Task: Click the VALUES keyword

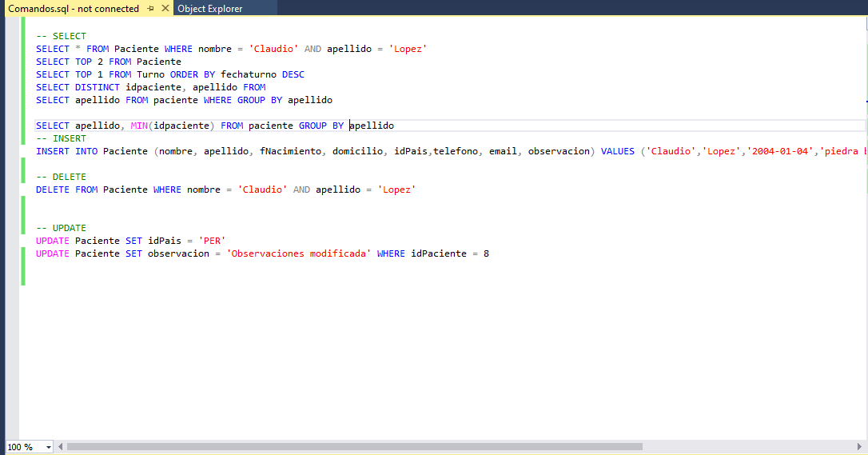Action: tap(618, 151)
